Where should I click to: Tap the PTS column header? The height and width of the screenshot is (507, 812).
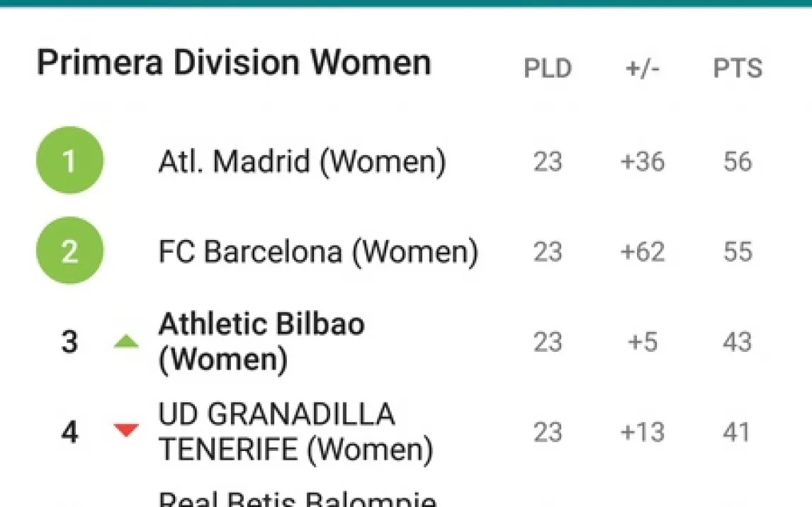(737, 69)
